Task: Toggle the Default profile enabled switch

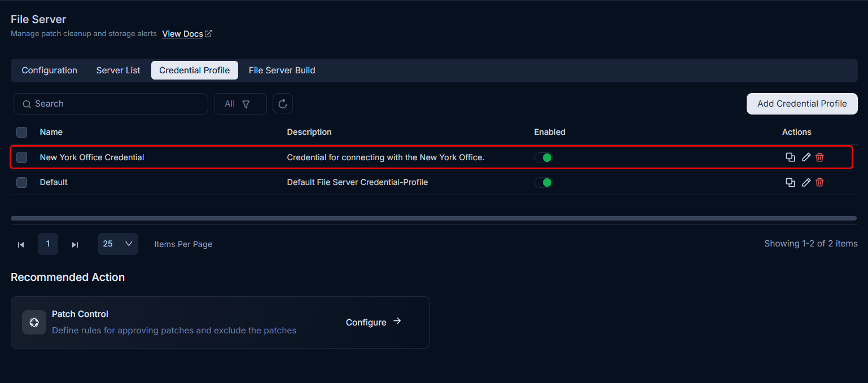Action: 543,182
